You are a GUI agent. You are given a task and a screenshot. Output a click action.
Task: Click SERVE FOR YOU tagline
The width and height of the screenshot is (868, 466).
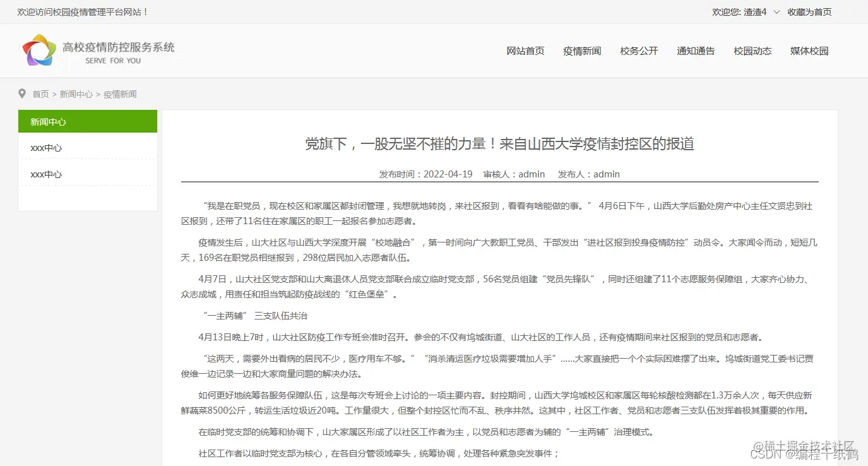tap(113, 61)
